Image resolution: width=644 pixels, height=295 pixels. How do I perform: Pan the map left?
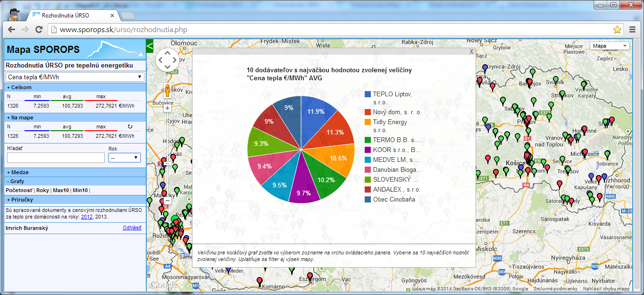click(160, 60)
